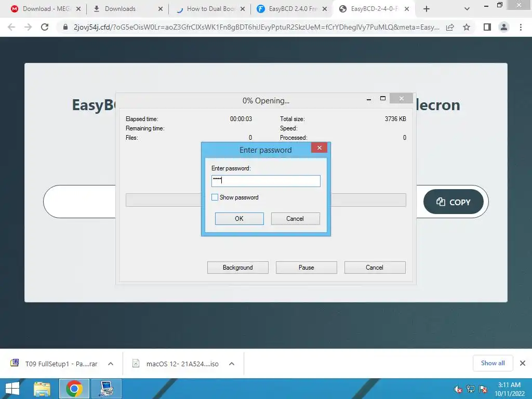Screen dimensions: 532x399
Task: Send extraction to Background
Action: tap(237, 268)
